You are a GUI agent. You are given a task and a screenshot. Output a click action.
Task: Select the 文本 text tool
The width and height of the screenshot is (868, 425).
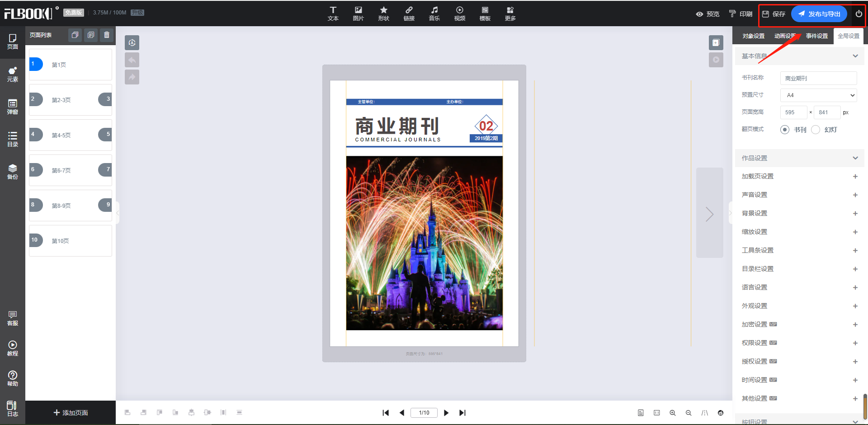[x=333, y=14]
